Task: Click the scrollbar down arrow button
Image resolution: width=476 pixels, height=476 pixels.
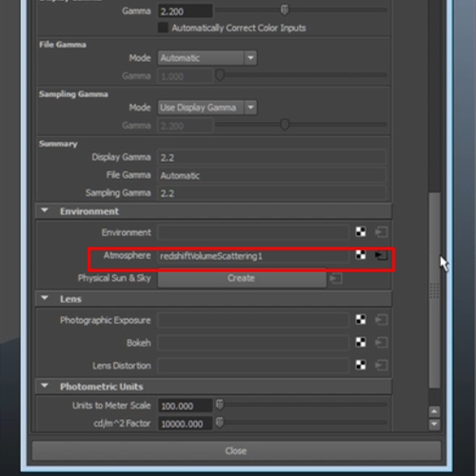Action: click(x=434, y=425)
